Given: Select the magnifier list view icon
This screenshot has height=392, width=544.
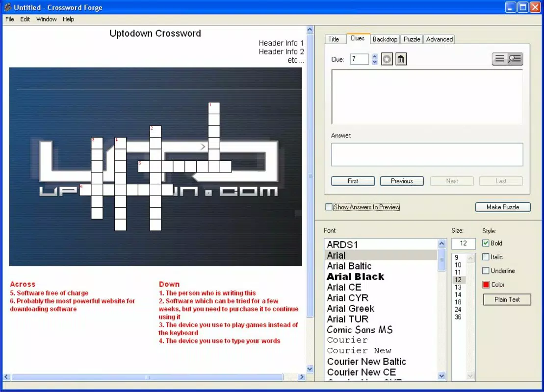Looking at the screenshot, I should point(515,59).
